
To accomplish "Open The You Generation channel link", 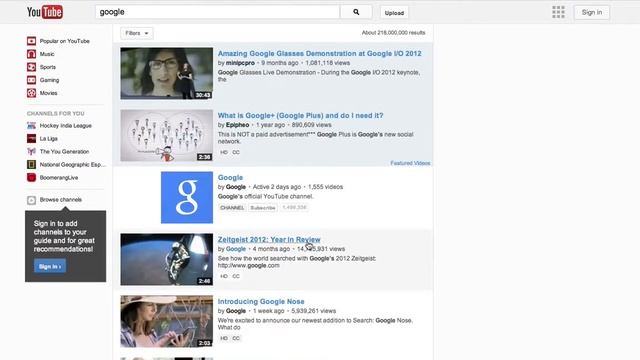I will coord(64,151).
